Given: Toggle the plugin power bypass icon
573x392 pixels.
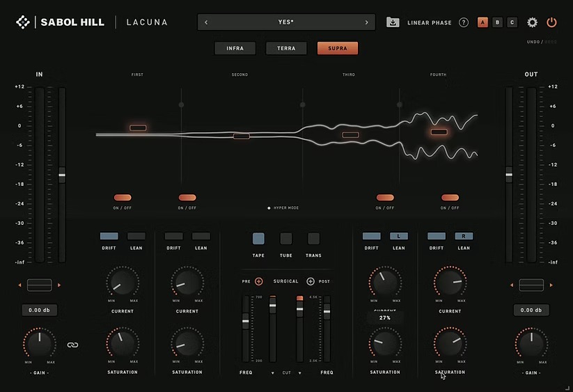Looking at the screenshot, I should [551, 22].
